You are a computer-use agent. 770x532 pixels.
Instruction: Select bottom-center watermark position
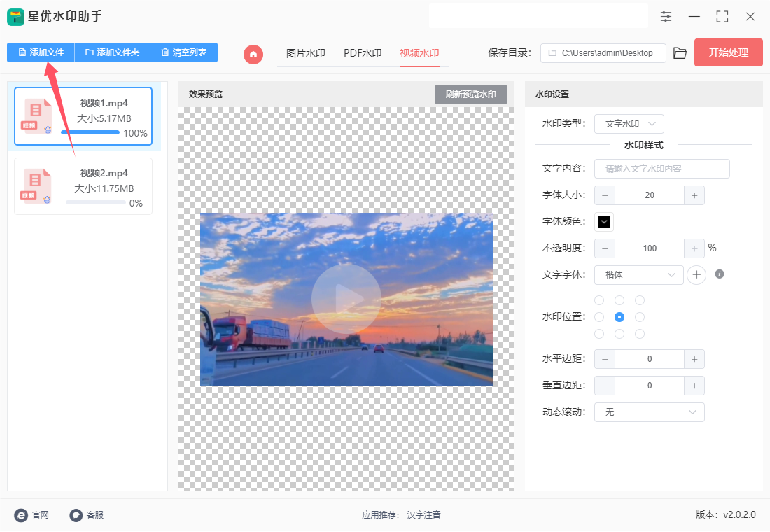(x=619, y=334)
